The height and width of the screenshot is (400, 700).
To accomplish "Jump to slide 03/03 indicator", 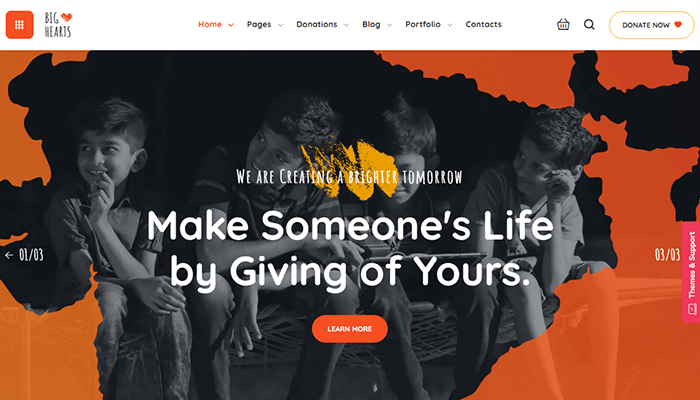I will pyautogui.click(x=667, y=255).
